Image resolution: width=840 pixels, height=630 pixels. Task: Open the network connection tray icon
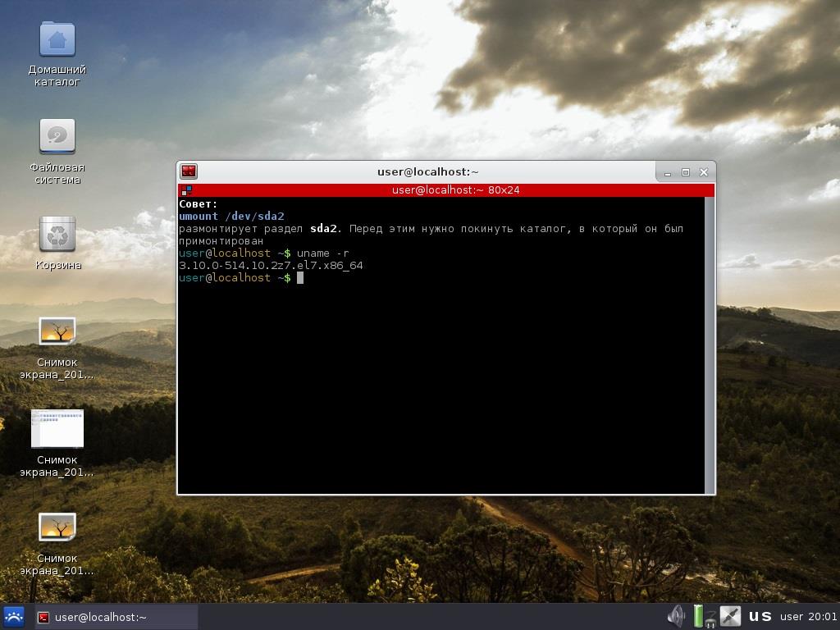point(729,616)
